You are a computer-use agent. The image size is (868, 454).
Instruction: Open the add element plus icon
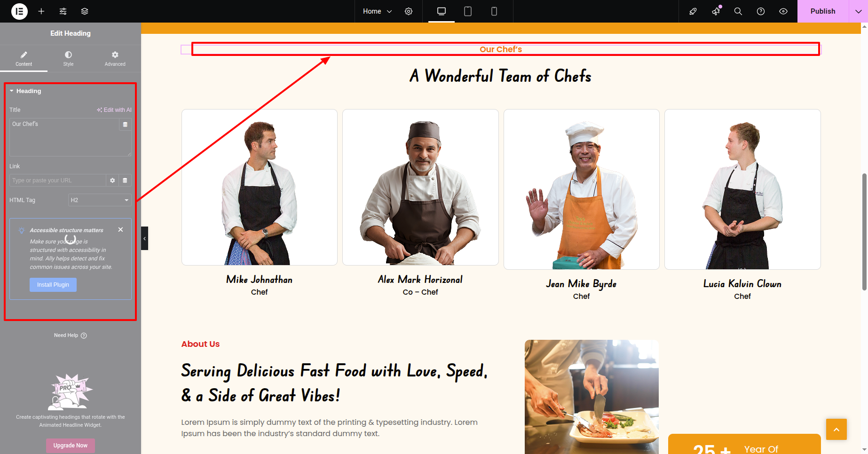41,11
